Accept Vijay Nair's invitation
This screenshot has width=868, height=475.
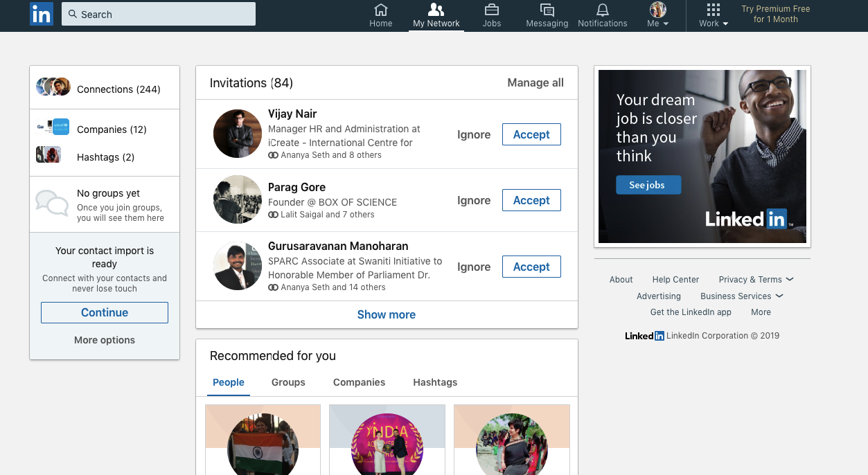coord(531,135)
